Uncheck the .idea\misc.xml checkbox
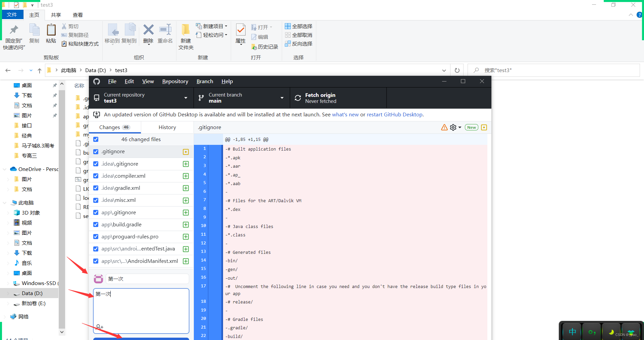Image resolution: width=644 pixels, height=340 pixels. [96, 200]
